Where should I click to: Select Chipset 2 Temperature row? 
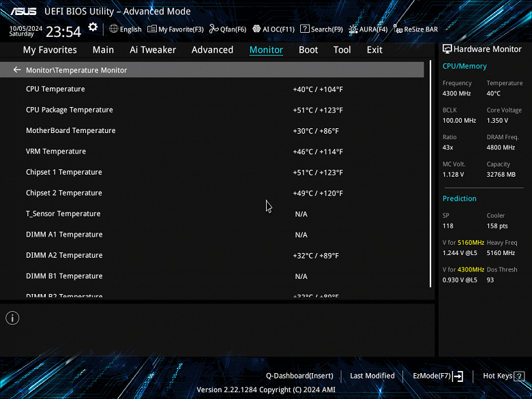(x=212, y=193)
